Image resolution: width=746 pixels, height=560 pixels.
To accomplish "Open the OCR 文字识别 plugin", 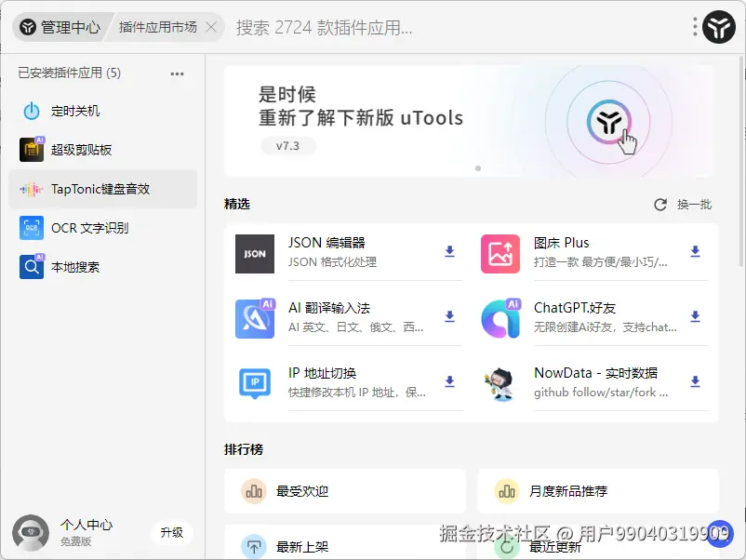I will 102,228.
